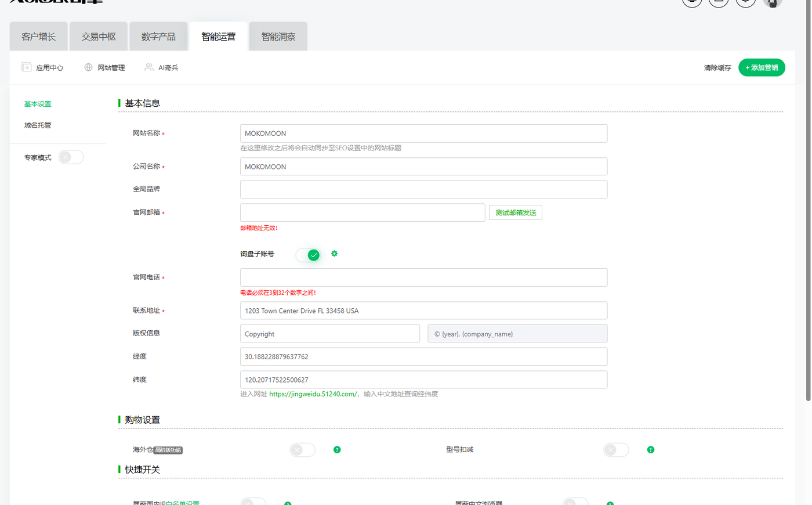Click the help icon next to 型号扣减 toggle
812x505 pixels.
[651, 450]
